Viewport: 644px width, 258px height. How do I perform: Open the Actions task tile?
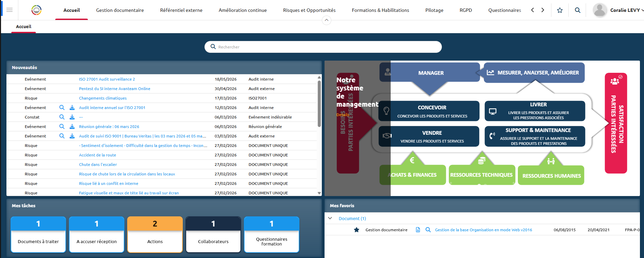click(155, 234)
